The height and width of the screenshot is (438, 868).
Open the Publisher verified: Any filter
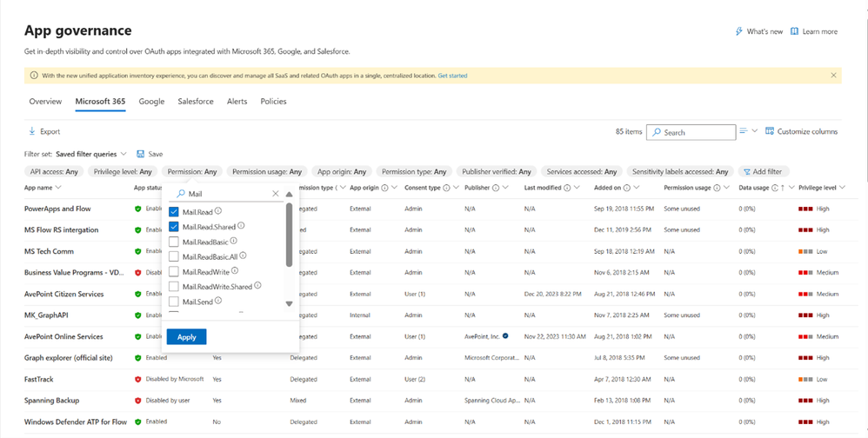coord(496,171)
